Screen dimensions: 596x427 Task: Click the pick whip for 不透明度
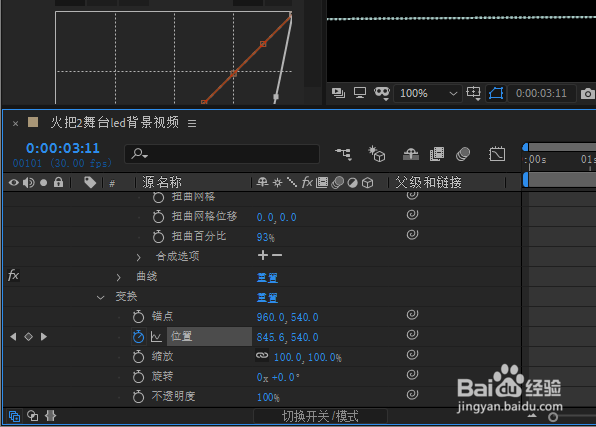coord(412,395)
